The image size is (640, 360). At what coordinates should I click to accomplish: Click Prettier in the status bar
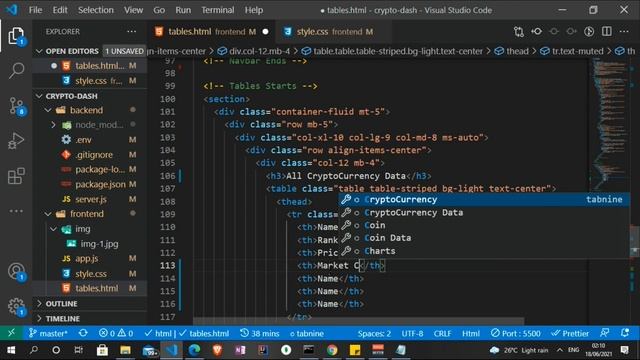coord(569,333)
